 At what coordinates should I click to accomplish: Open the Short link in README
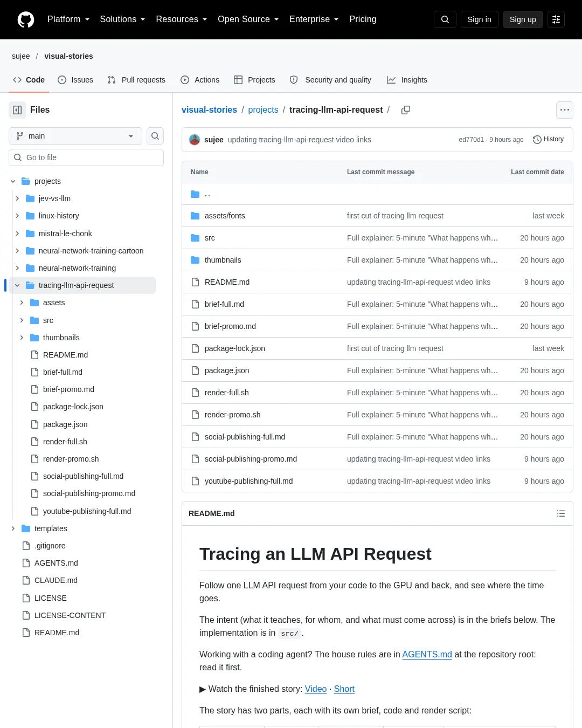point(344,689)
